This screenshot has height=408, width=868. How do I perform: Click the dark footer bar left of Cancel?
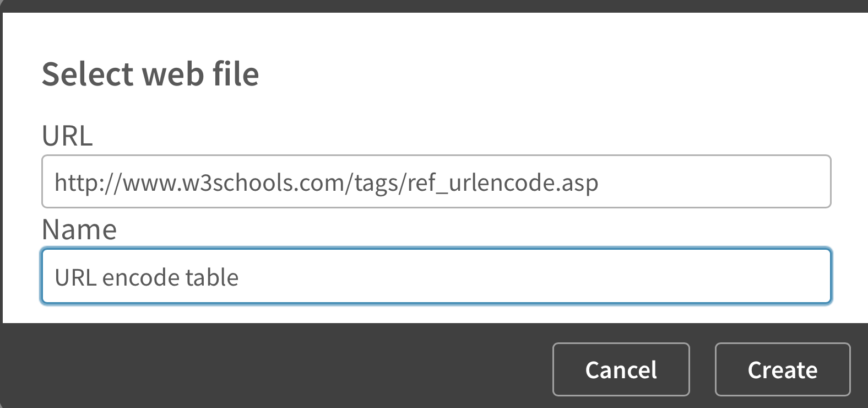coord(275,367)
